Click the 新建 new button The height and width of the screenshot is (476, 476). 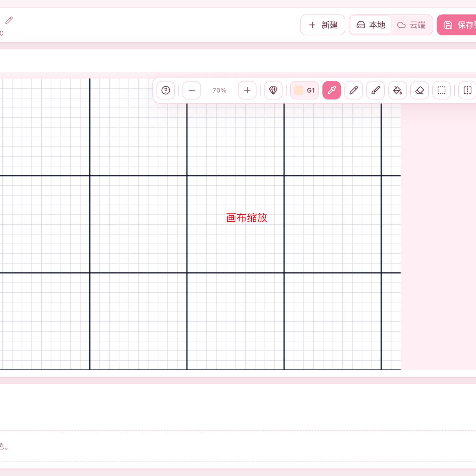[323, 25]
